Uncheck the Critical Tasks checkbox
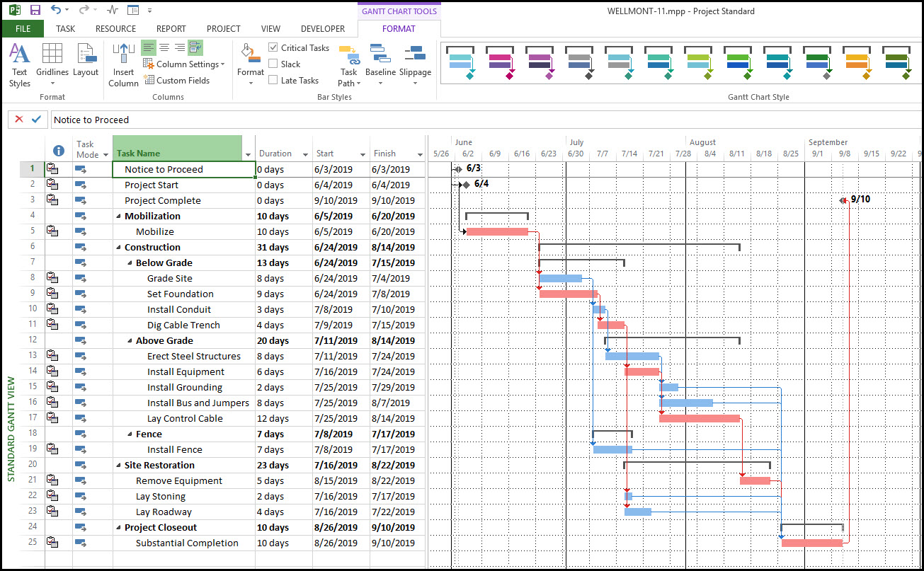 click(272, 47)
